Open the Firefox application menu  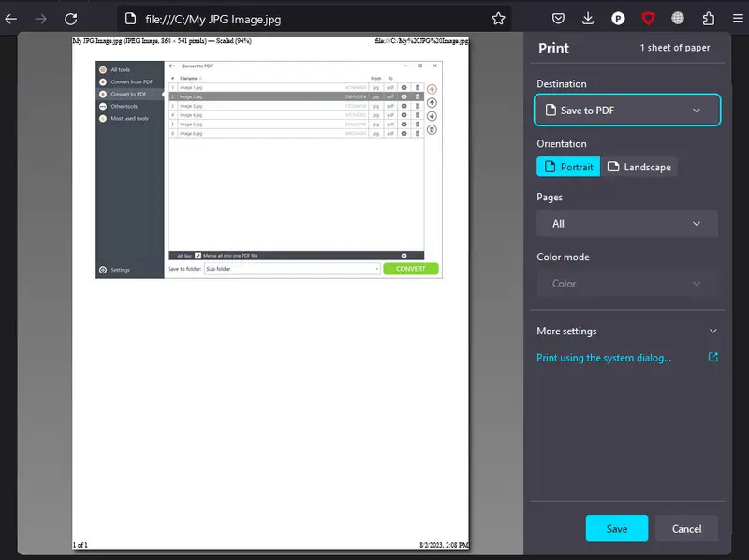pos(739,18)
